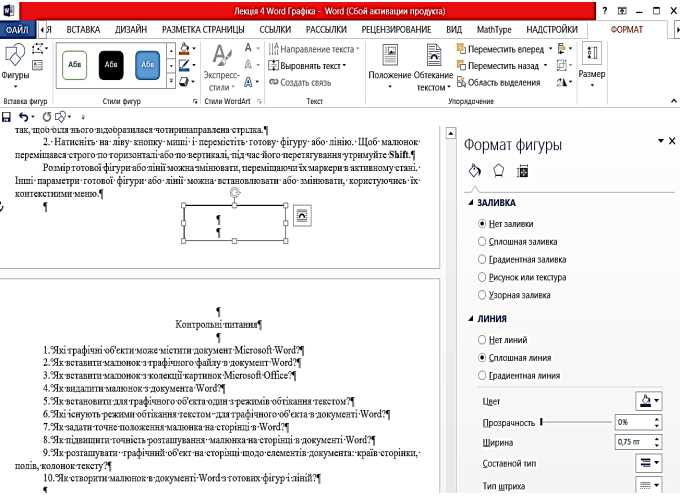Select the Fill & Line paint bucket tab
The height and width of the screenshot is (498, 689).
[475, 171]
